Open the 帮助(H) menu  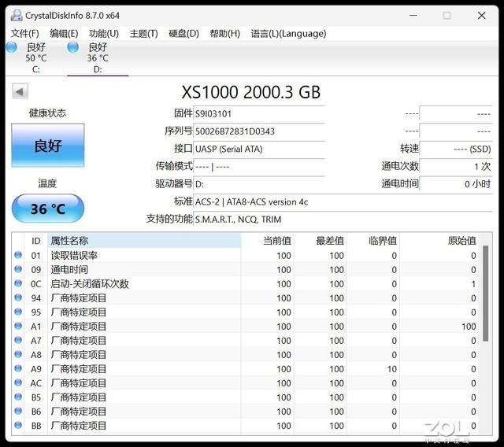click(x=225, y=33)
